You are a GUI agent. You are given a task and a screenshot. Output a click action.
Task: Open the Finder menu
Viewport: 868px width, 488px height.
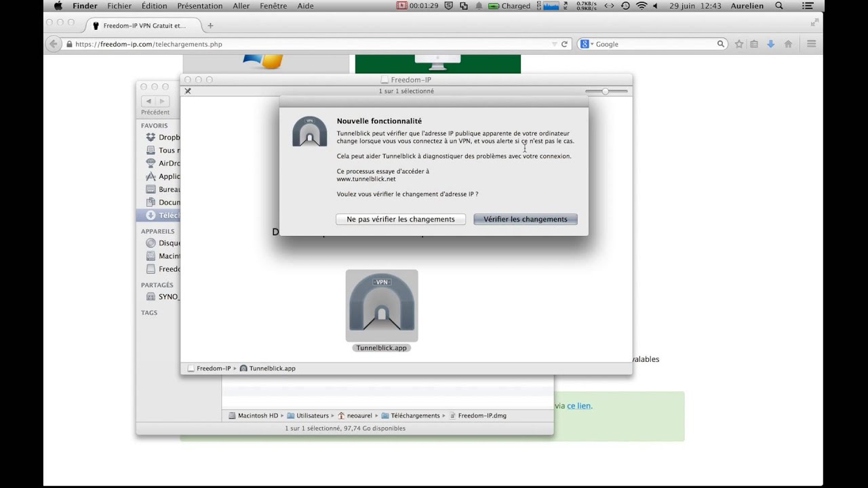coord(85,6)
